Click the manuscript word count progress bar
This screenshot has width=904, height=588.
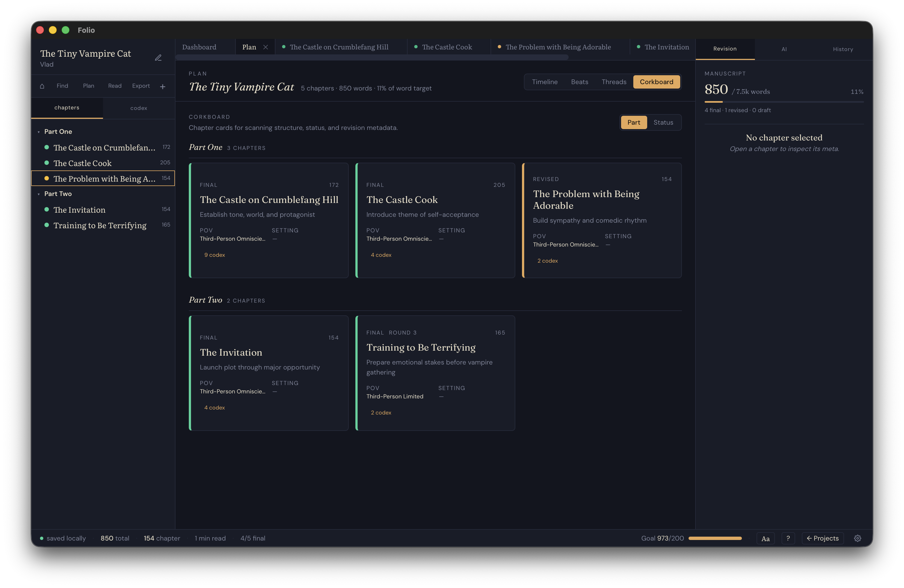click(784, 102)
